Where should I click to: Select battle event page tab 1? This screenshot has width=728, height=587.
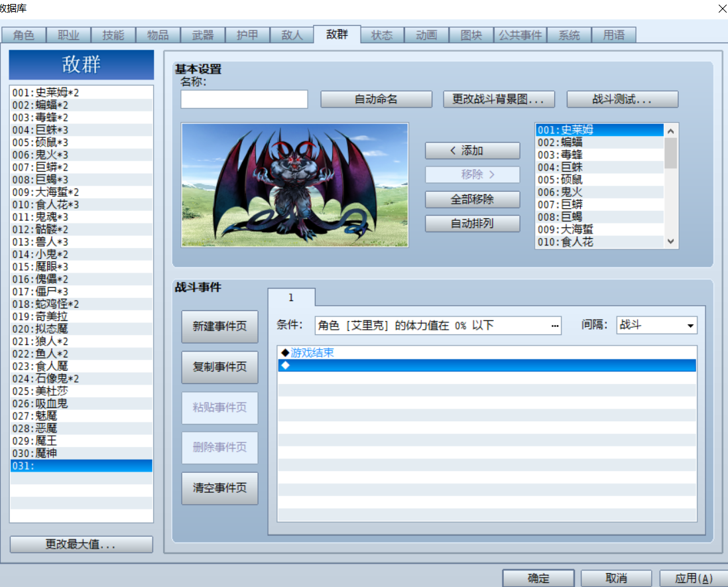coord(291,298)
